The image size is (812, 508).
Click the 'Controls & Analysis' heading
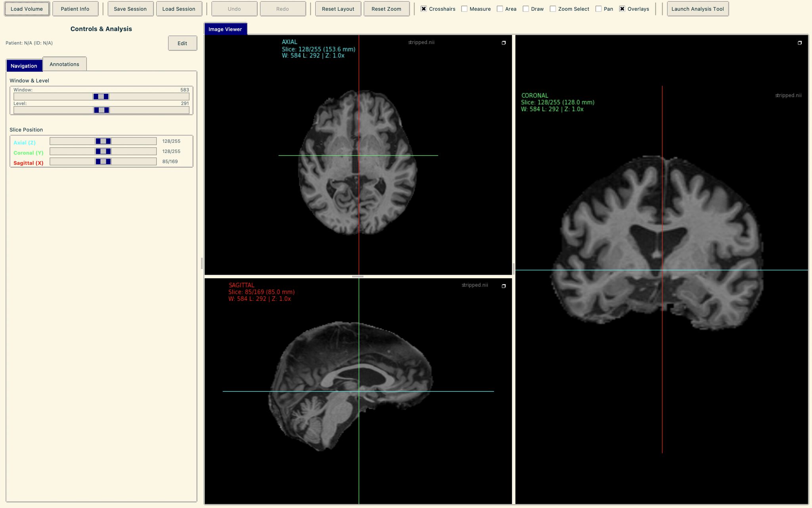(x=101, y=29)
